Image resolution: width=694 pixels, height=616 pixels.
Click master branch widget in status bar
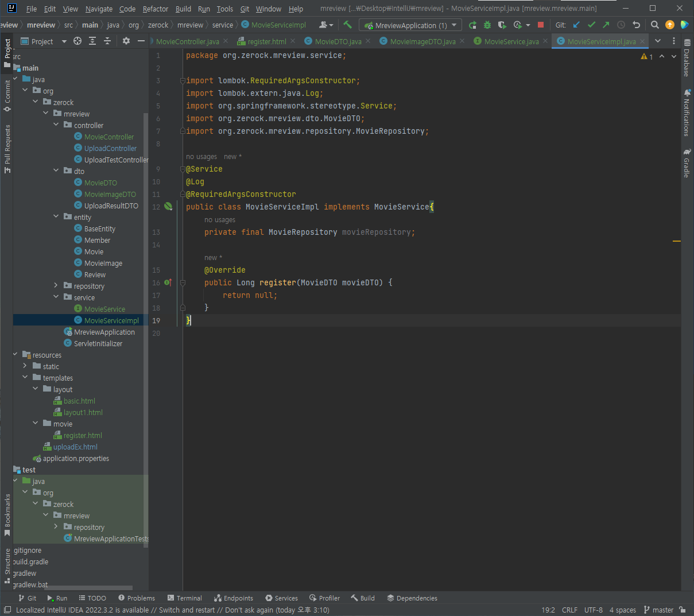point(658,610)
